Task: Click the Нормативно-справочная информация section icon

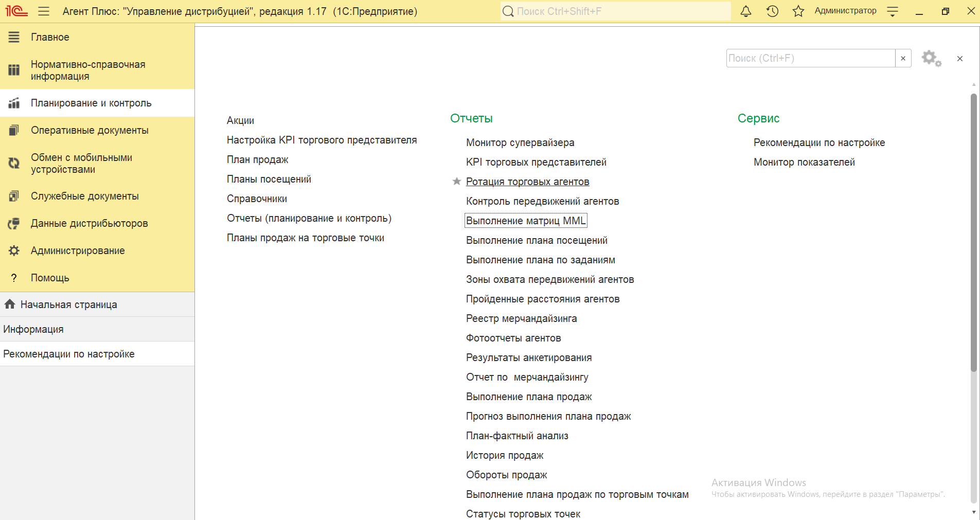Action: [x=14, y=70]
